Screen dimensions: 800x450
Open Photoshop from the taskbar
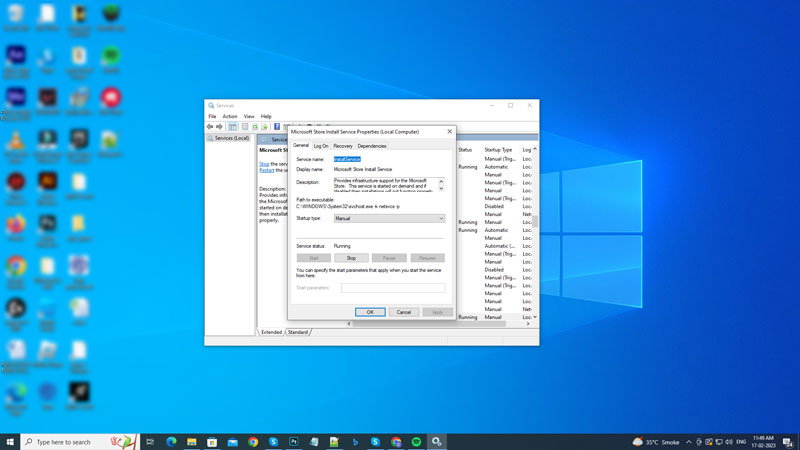[294, 441]
